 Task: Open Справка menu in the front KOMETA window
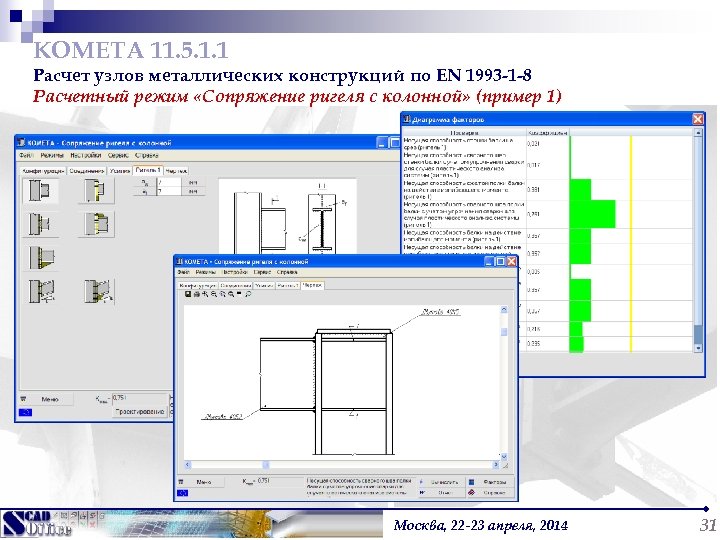pyautogui.click(x=287, y=272)
